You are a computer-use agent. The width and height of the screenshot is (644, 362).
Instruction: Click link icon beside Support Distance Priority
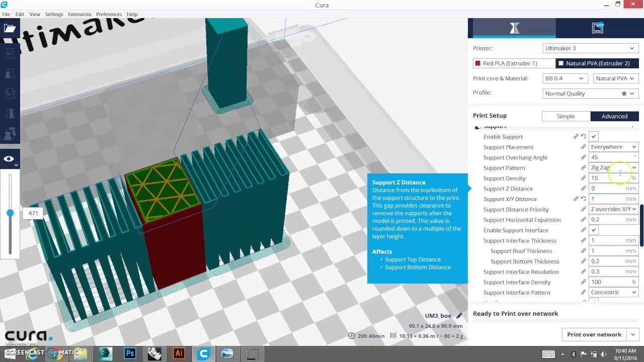tap(584, 210)
